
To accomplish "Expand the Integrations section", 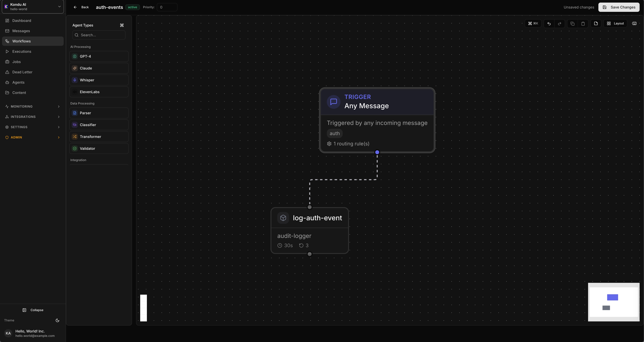I will pyautogui.click(x=32, y=117).
